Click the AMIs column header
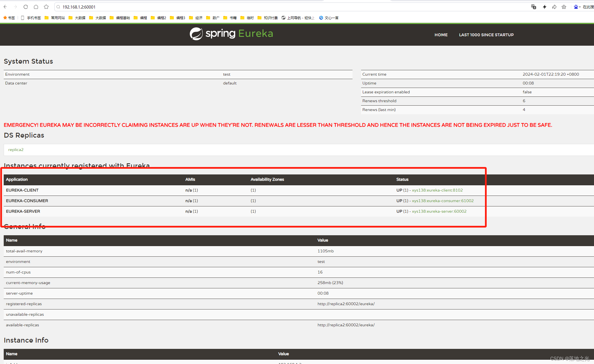 190,179
